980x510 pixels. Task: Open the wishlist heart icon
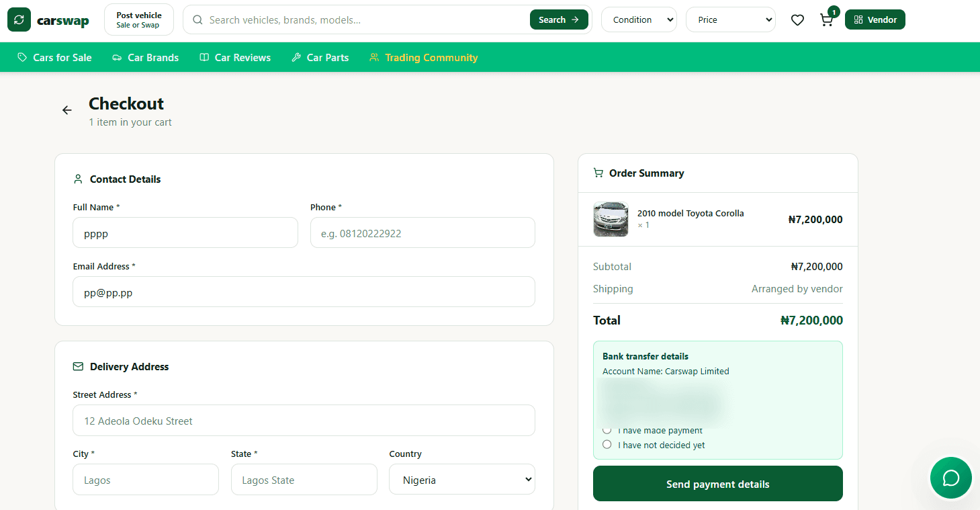(x=797, y=20)
